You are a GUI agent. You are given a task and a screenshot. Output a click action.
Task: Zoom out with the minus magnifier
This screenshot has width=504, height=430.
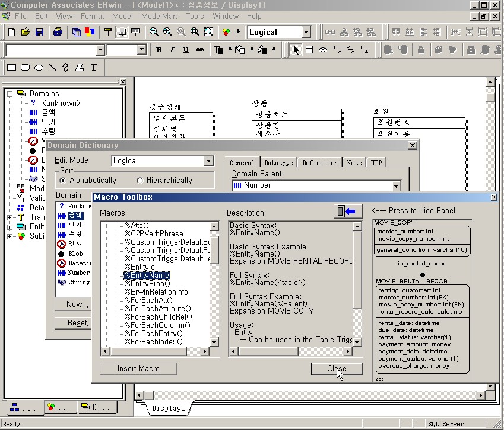pos(154,32)
